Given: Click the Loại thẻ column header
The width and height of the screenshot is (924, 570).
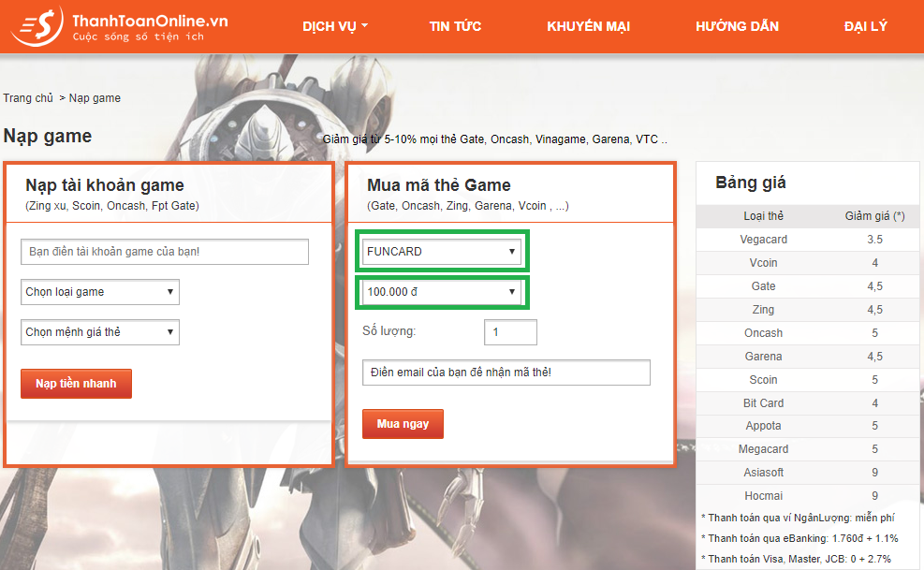Looking at the screenshot, I should coord(763,216).
